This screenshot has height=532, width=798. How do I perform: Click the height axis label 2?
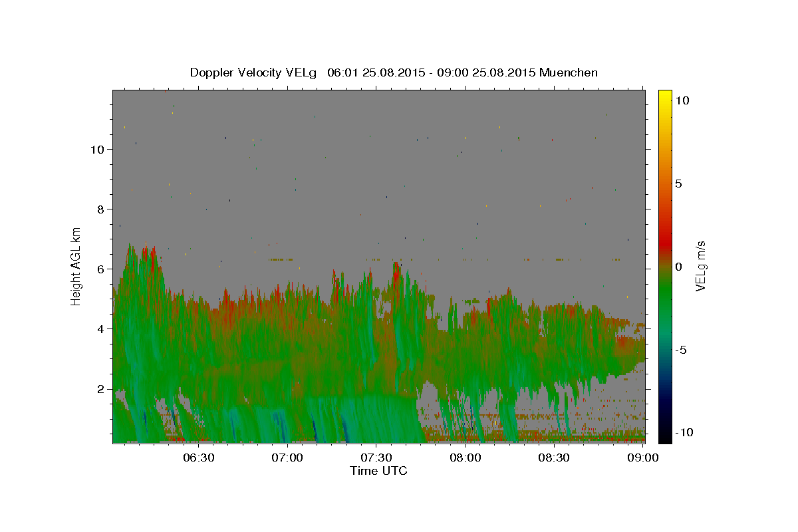tap(100, 388)
